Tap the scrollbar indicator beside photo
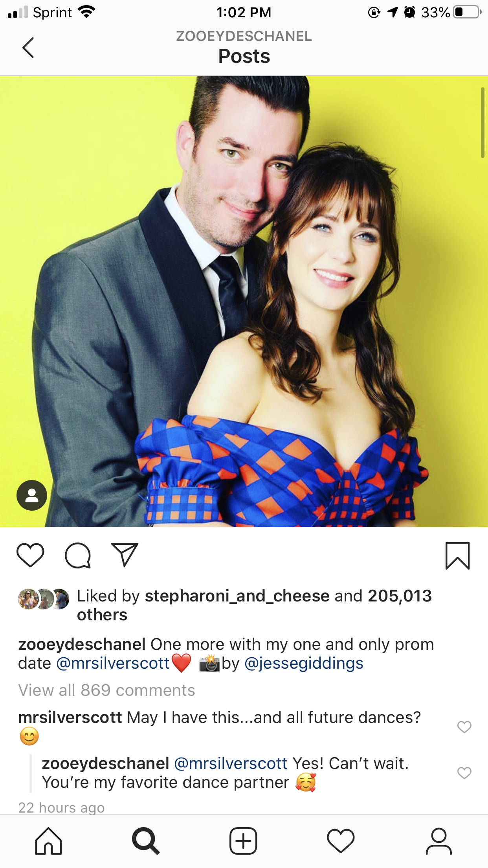 click(x=482, y=123)
